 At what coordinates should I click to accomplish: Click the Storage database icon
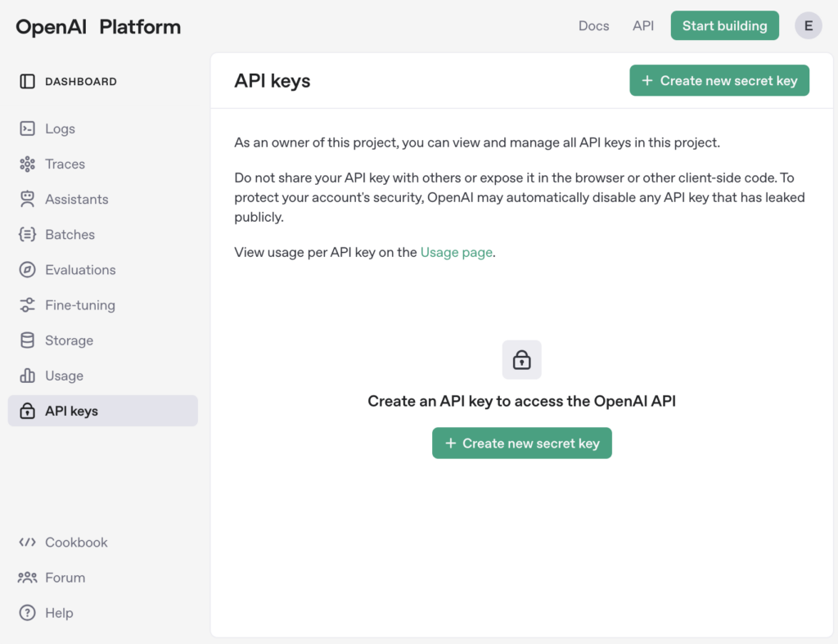(27, 340)
